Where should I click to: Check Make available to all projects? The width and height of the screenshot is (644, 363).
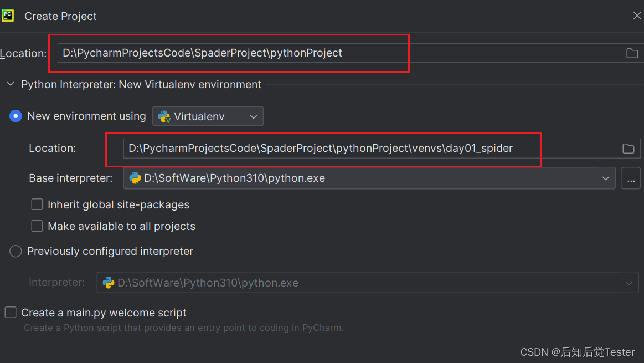(37, 226)
